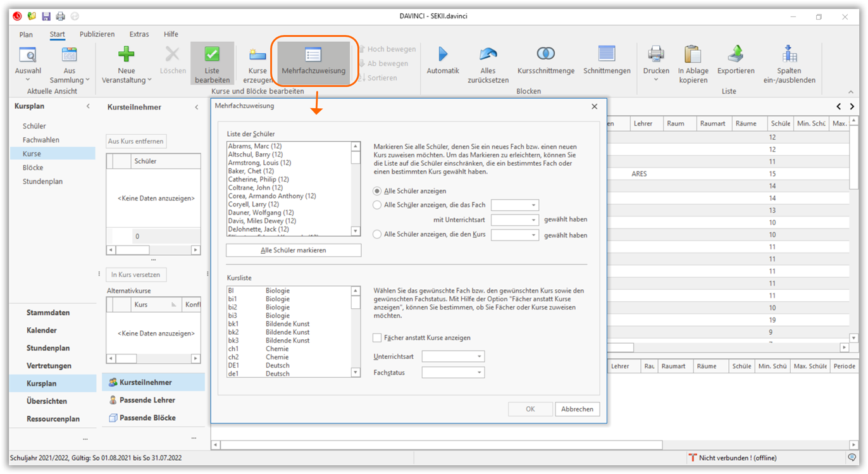
Task: Click Alles zurücksetzen icon
Action: click(x=488, y=55)
